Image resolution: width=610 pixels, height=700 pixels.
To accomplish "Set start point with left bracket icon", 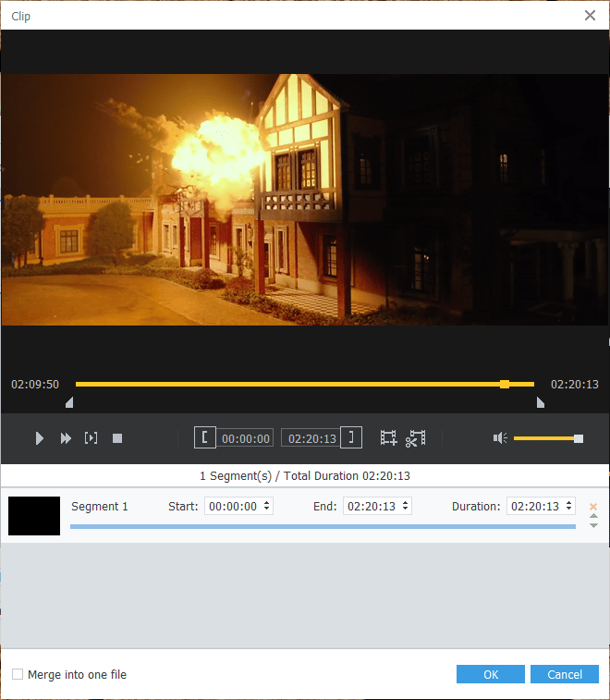I will (x=205, y=437).
